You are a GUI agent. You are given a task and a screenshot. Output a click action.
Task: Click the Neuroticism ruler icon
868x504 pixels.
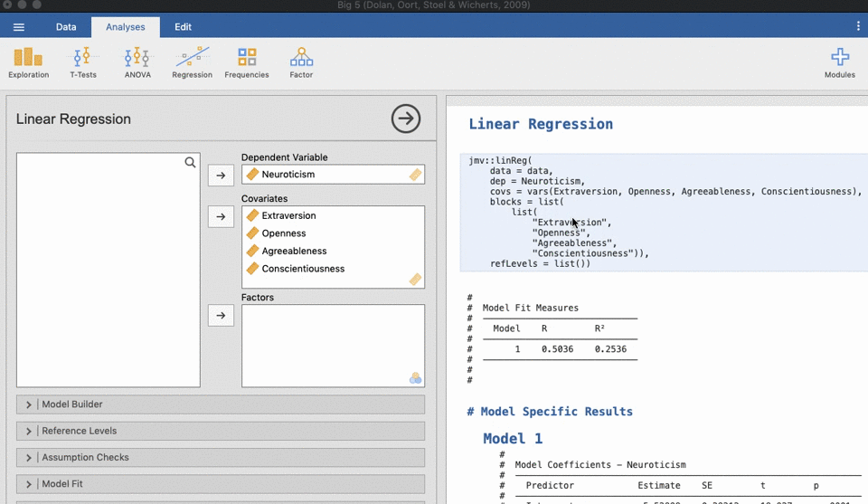pyautogui.click(x=252, y=174)
